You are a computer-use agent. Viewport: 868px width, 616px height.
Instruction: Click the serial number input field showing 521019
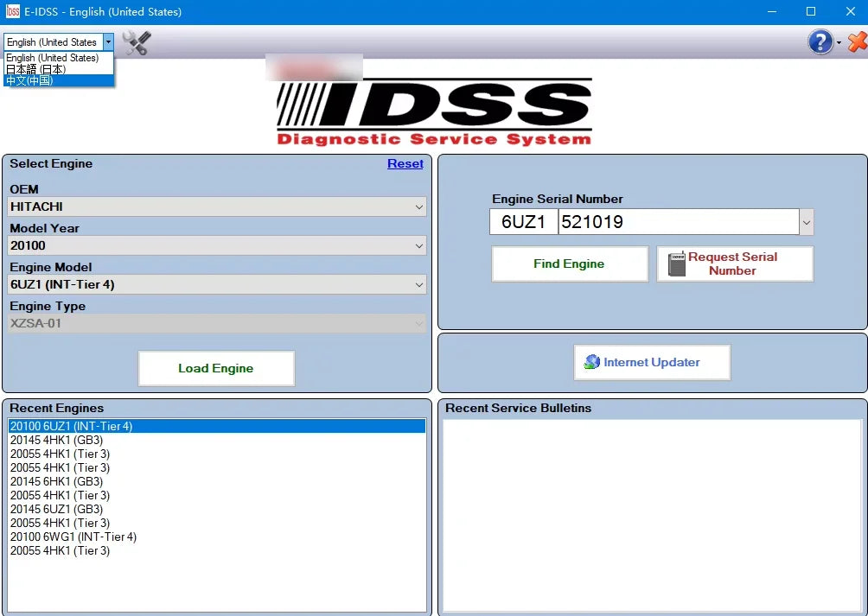click(674, 222)
